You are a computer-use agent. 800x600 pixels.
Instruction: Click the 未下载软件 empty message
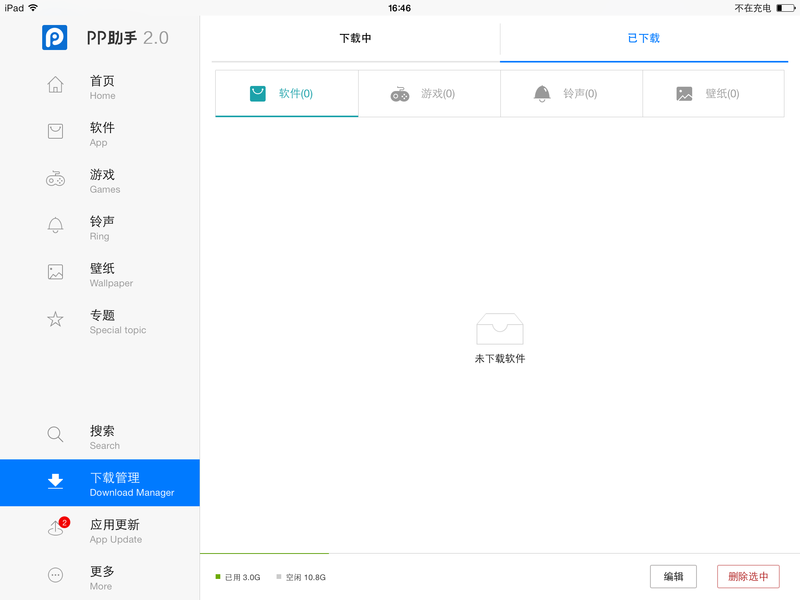pos(500,359)
